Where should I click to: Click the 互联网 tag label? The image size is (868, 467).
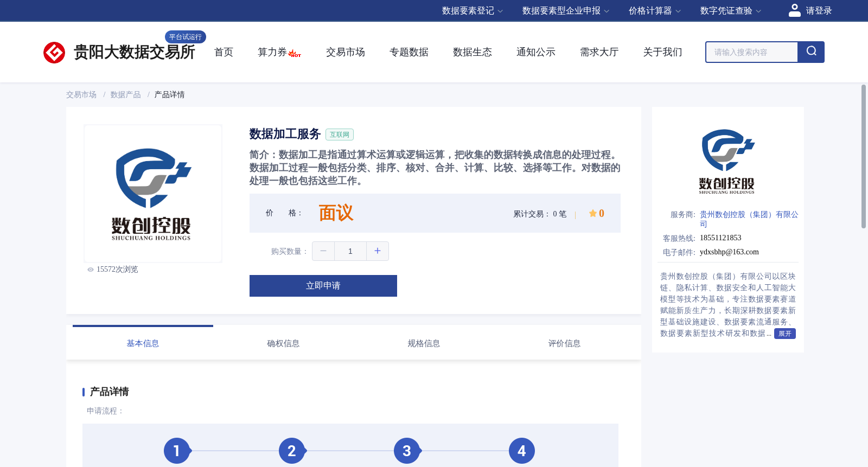click(340, 135)
